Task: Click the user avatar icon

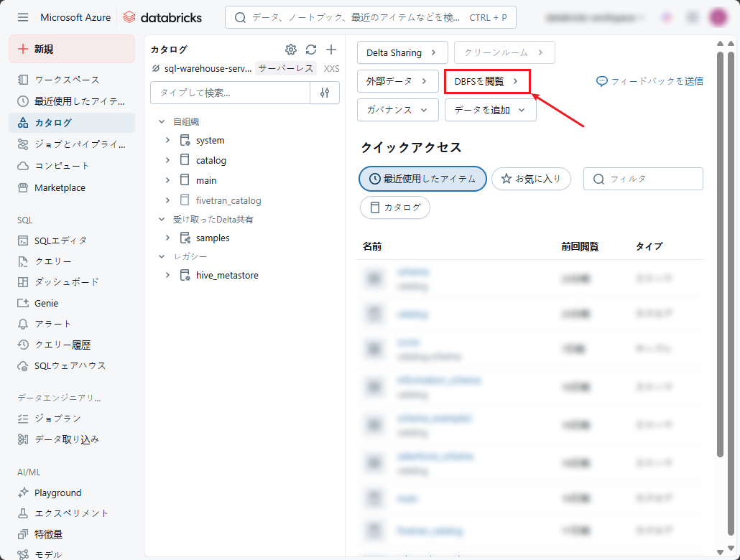Action: [717, 17]
